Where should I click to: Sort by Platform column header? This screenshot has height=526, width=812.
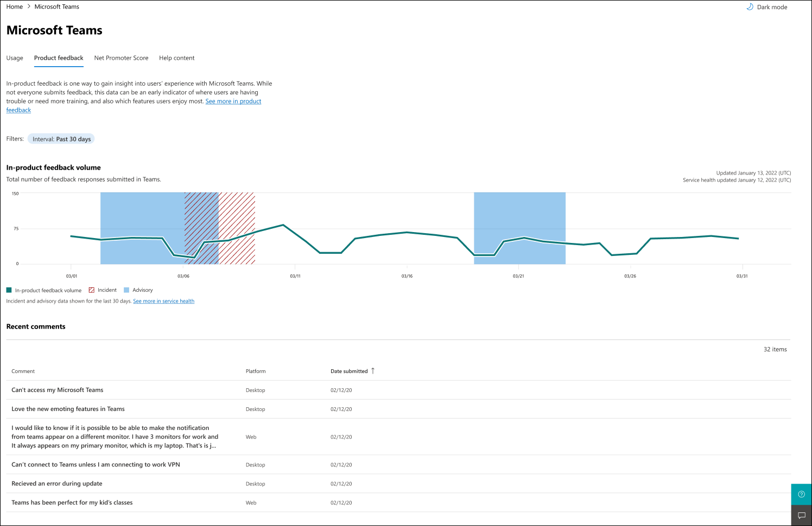[x=256, y=371]
